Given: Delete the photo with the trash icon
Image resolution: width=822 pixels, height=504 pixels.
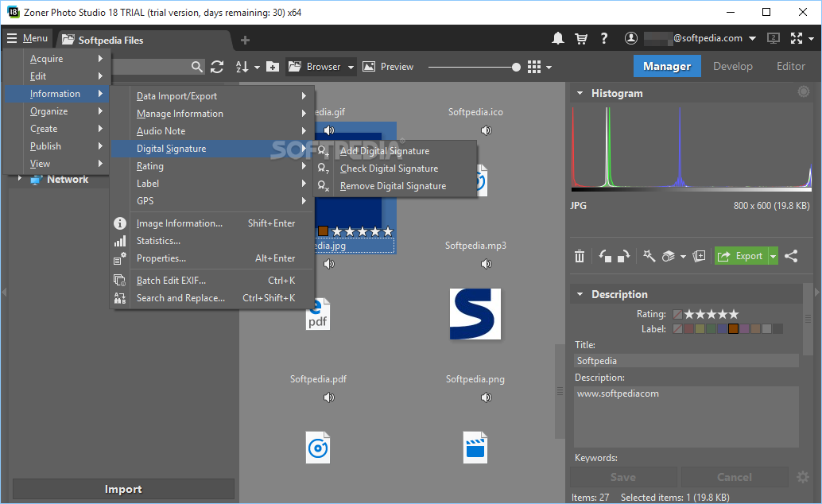Looking at the screenshot, I should click(x=580, y=257).
